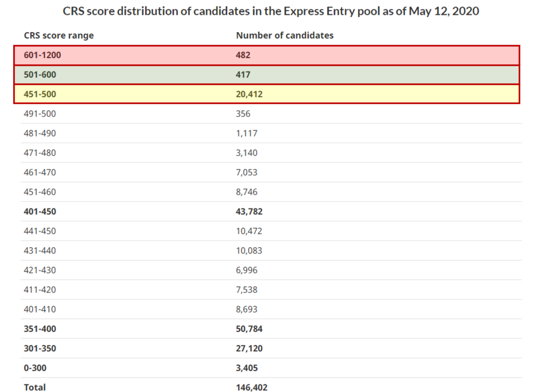Click the 451-460 range cell
Viewport: 534px width, 392px height.
click(40, 192)
